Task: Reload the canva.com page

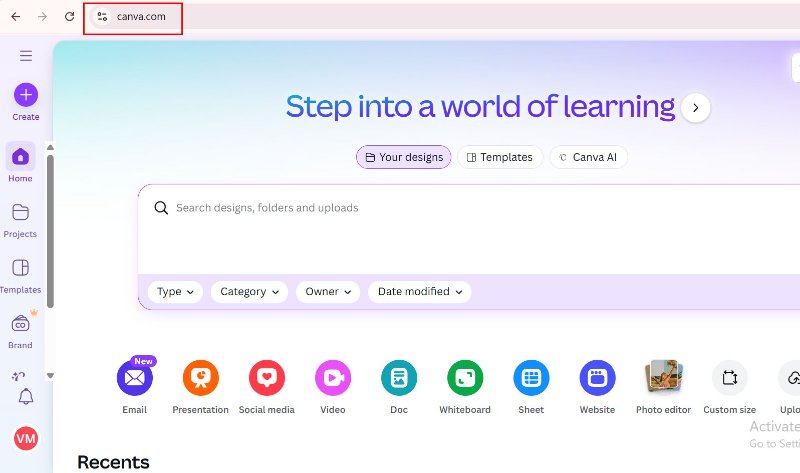Action: pos(69,16)
